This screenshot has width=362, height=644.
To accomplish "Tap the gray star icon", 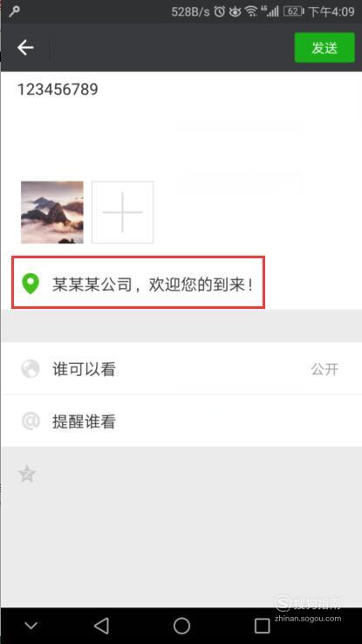I will (x=28, y=474).
